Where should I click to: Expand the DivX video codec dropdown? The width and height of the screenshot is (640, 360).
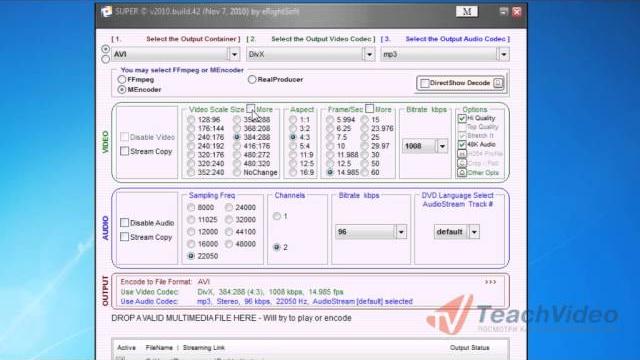tap(369, 54)
